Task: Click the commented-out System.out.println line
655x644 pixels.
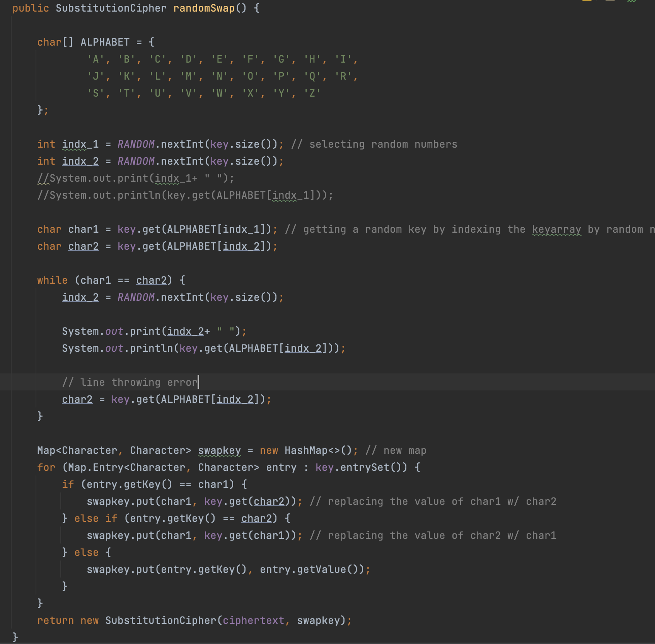Action: [x=185, y=195]
